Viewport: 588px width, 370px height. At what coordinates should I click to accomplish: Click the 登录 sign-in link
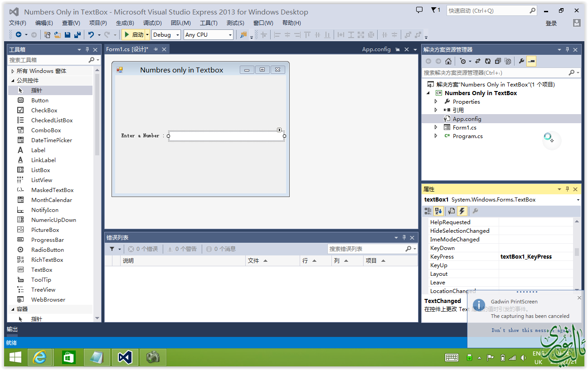[x=551, y=23]
